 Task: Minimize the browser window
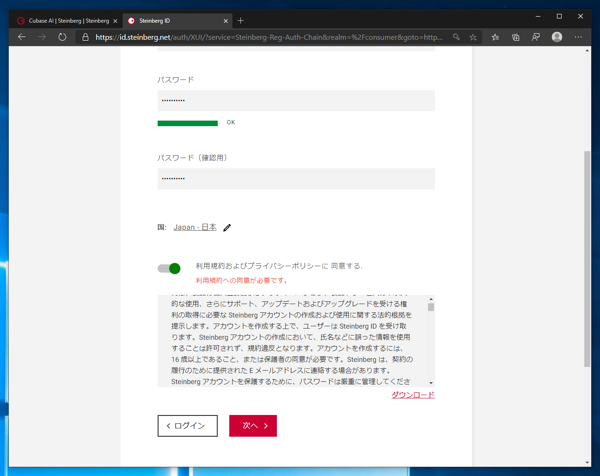tap(538, 16)
